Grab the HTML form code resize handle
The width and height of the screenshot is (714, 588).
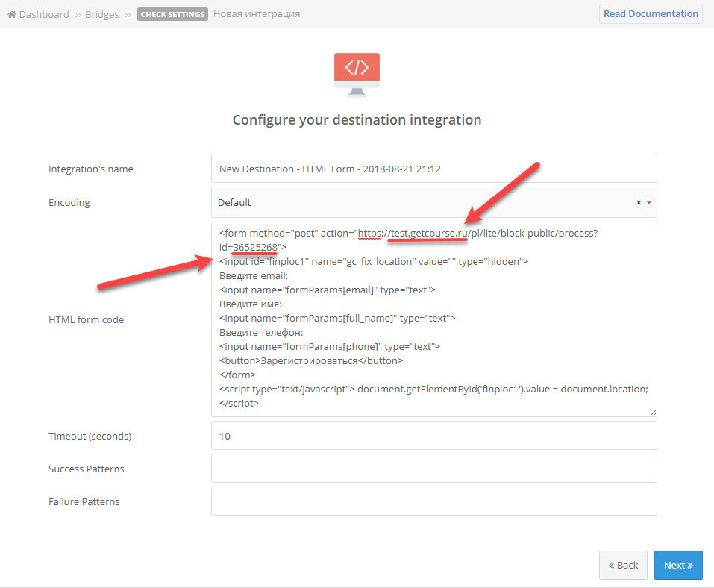click(x=653, y=413)
